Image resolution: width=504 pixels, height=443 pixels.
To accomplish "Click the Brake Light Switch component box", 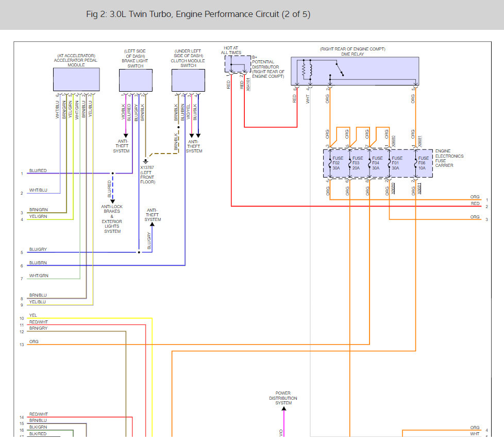I will click(x=136, y=80).
